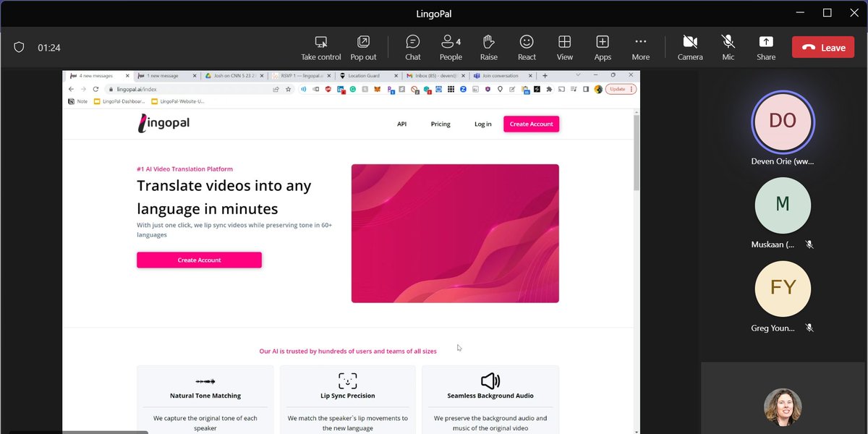
Task: Switch to the Gmail Inbox (85) tab
Action: pos(435,75)
